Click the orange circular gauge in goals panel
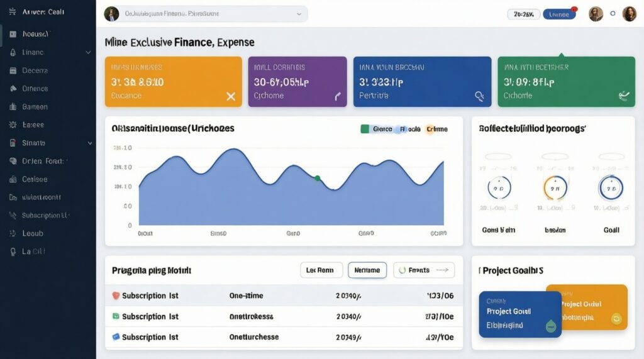 555,187
